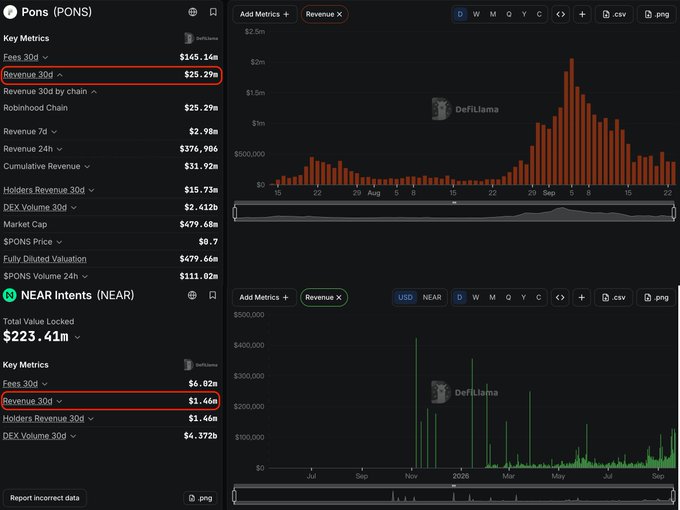Image resolution: width=680 pixels, height=510 pixels.
Task: Select daily (D) grouping on Pons chart
Action: click(460, 14)
